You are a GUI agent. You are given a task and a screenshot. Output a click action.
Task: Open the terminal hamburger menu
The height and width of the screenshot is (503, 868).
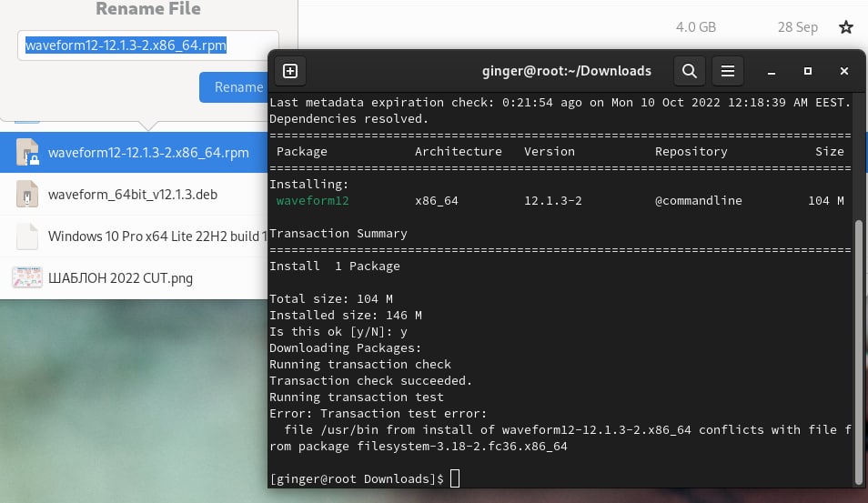coord(727,71)
